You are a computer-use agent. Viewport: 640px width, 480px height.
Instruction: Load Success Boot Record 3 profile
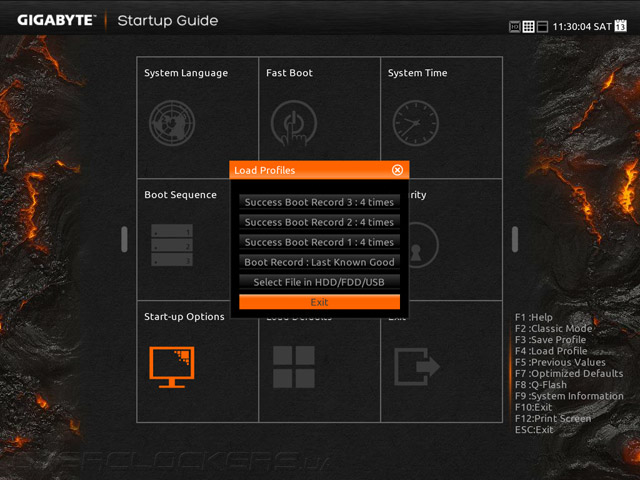pos(319,202)
